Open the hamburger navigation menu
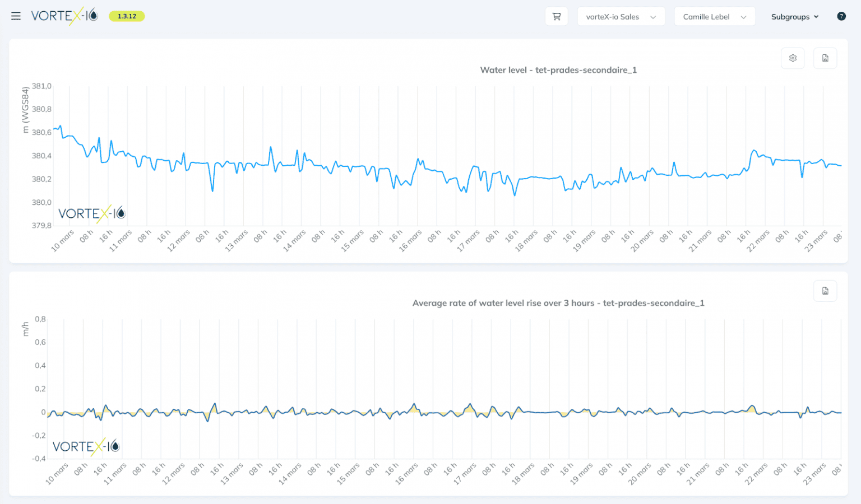This screenshot has width=861, height=504. 16,16
